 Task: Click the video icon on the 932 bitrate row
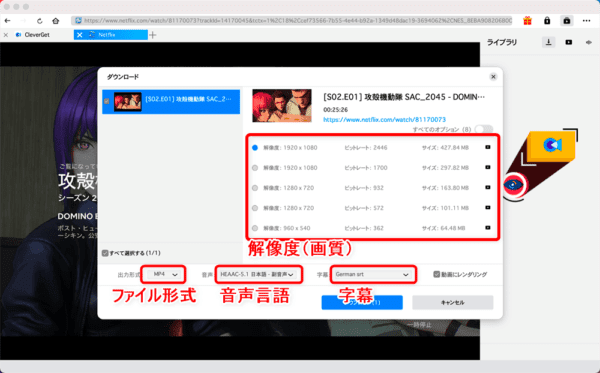pyautogui.click(x=488, y=187)
